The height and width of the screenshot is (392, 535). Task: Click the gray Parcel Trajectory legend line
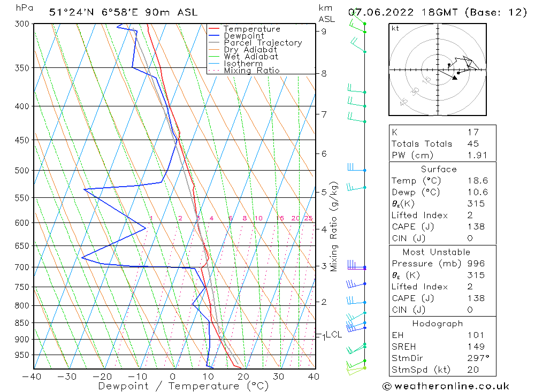214,42
